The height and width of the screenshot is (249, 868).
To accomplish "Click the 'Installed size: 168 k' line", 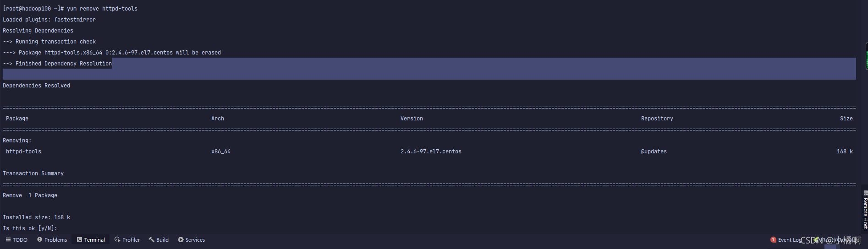I will (x=36, y=217).
